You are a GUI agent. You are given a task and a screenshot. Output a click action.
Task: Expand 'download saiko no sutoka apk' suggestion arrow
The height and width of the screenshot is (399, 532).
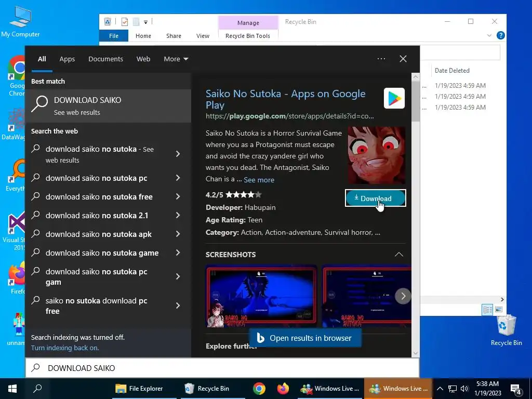tap(178, 234)
